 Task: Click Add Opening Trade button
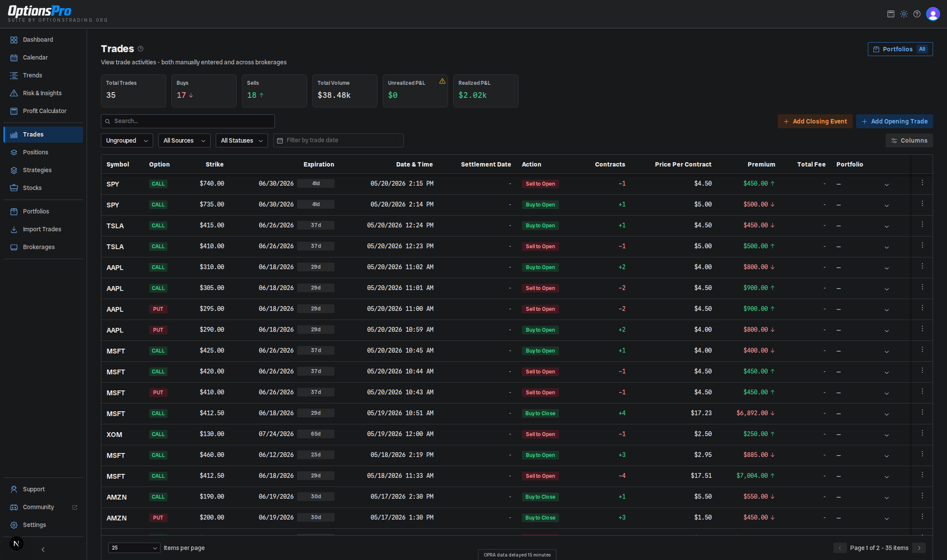tap(894, 121)
